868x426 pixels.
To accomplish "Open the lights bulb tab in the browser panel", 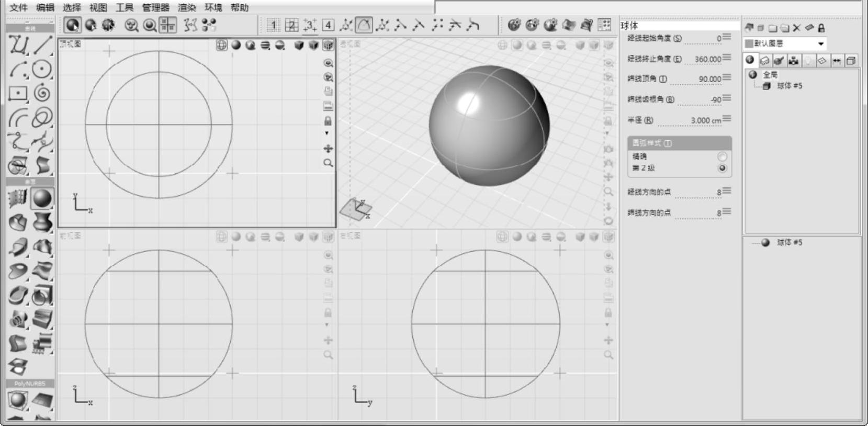I will point(808,61).
